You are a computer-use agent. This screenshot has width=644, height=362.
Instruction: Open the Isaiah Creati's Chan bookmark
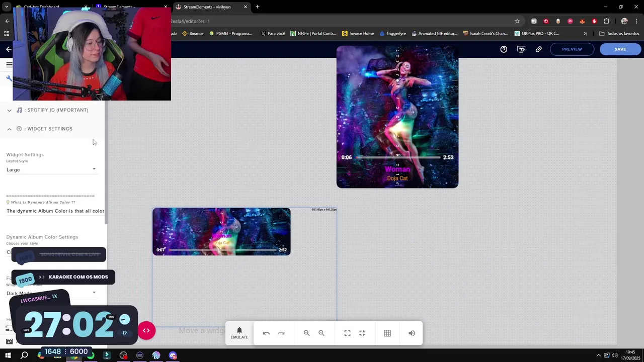coord(486,34)
